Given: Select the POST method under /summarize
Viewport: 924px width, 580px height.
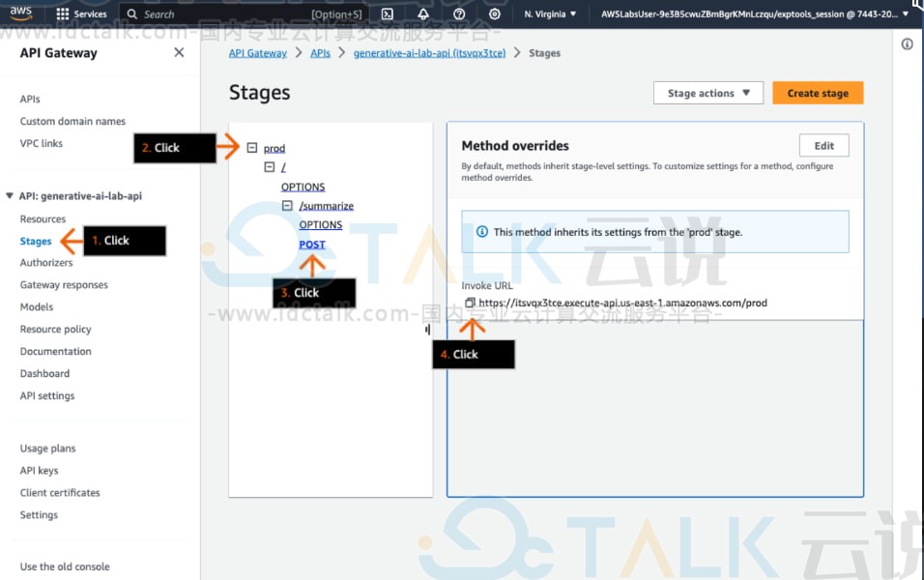Looking at the screenshot, I should 312,244.
